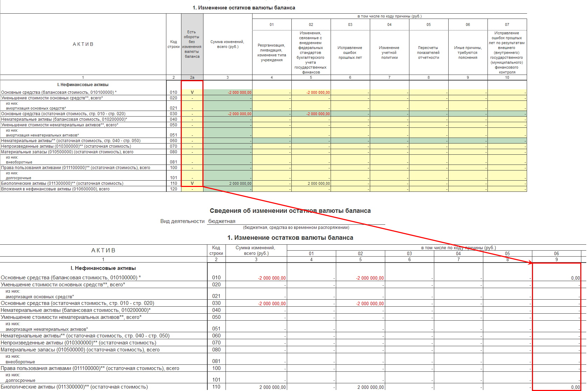Click the V flag in row 110 of column 2a
The width and height of the screenshot is (588, 391).
pos(192,183)
